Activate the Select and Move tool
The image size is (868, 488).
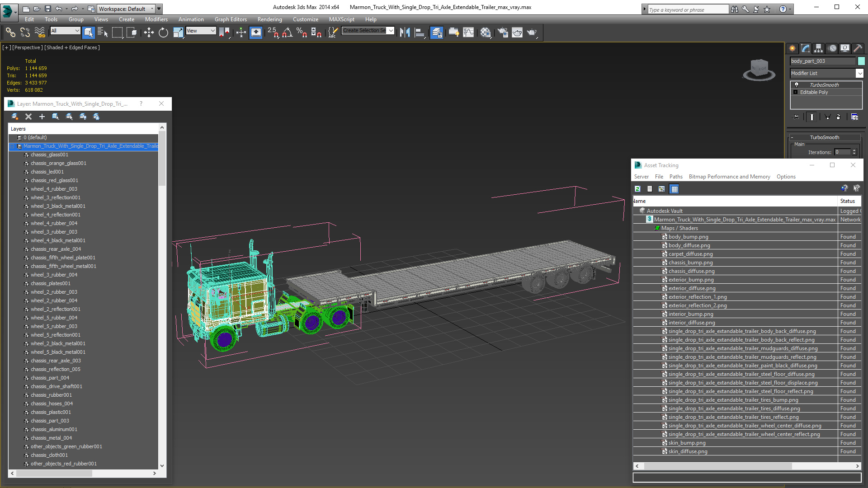[x=148, y=32]
